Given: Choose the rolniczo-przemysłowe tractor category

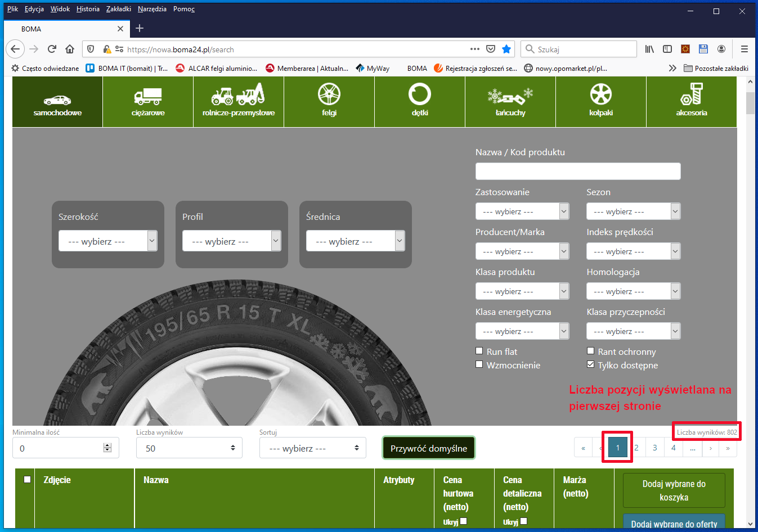Looking at the screenshot, I should tap(239, 101).
